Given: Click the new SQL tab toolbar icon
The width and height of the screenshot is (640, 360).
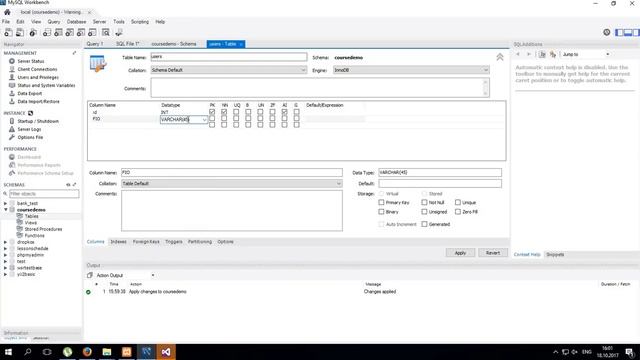Looking at the screenshot, I should coord(8,33).
